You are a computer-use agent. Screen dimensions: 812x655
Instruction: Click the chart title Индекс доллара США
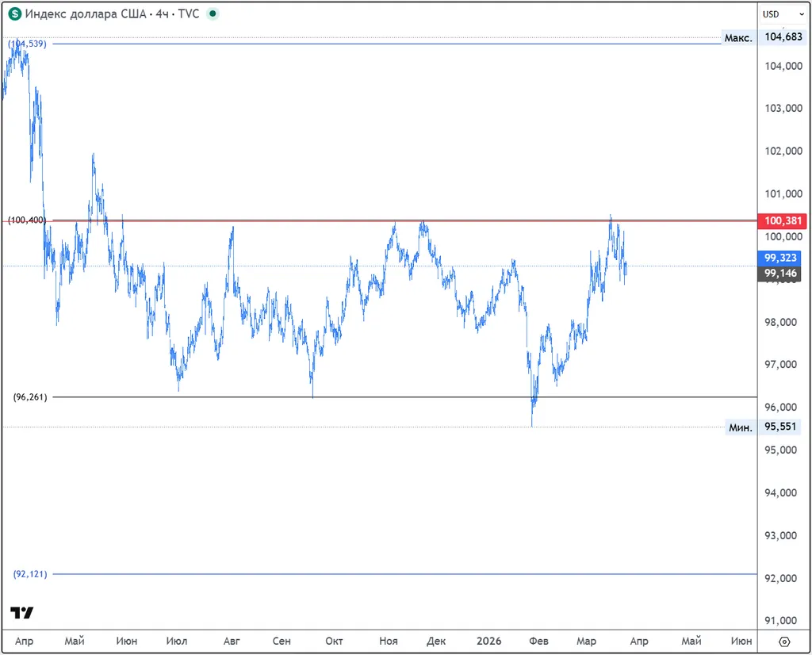pos(85,14)
